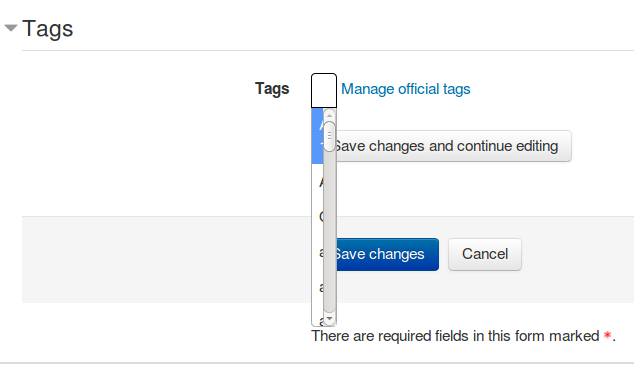Click the Tags section heading
Image resolution: width=634 pixels, height=365 pixels.
[x=48, y=29]
